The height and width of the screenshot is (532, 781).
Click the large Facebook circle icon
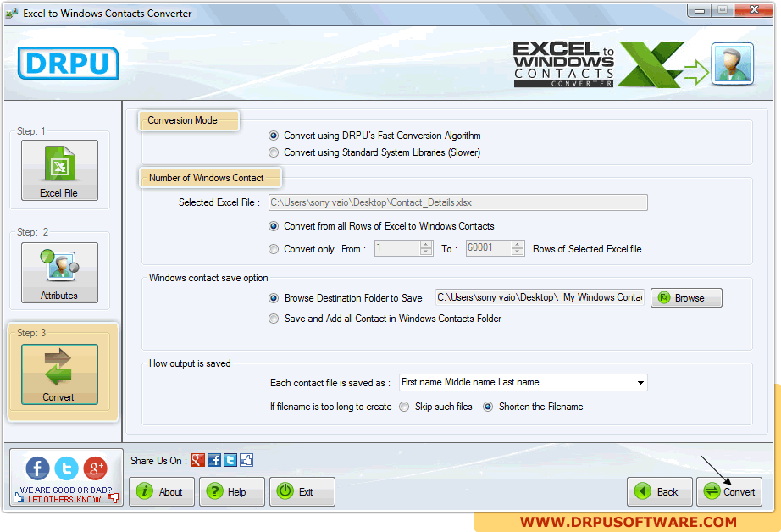[37, 468]
